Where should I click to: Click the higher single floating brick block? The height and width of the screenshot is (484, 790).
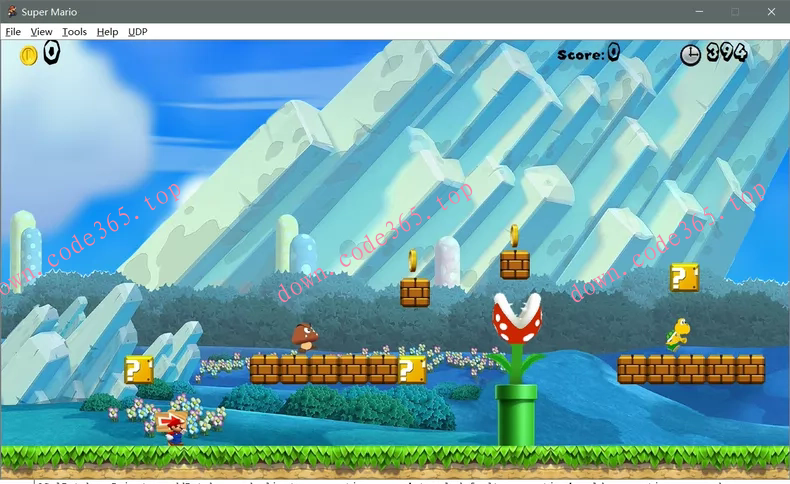[x=515, y=265]
